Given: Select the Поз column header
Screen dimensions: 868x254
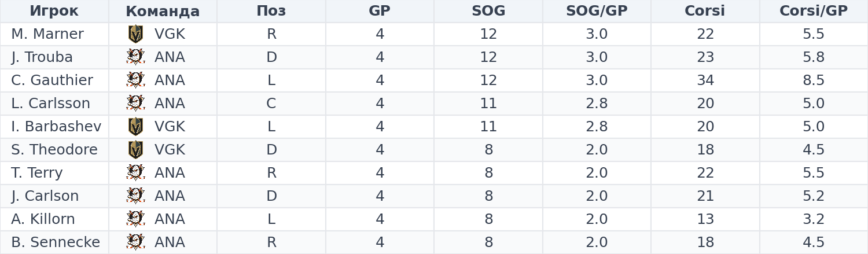Looking at the screenshot, I should click(x=271, y=11).
